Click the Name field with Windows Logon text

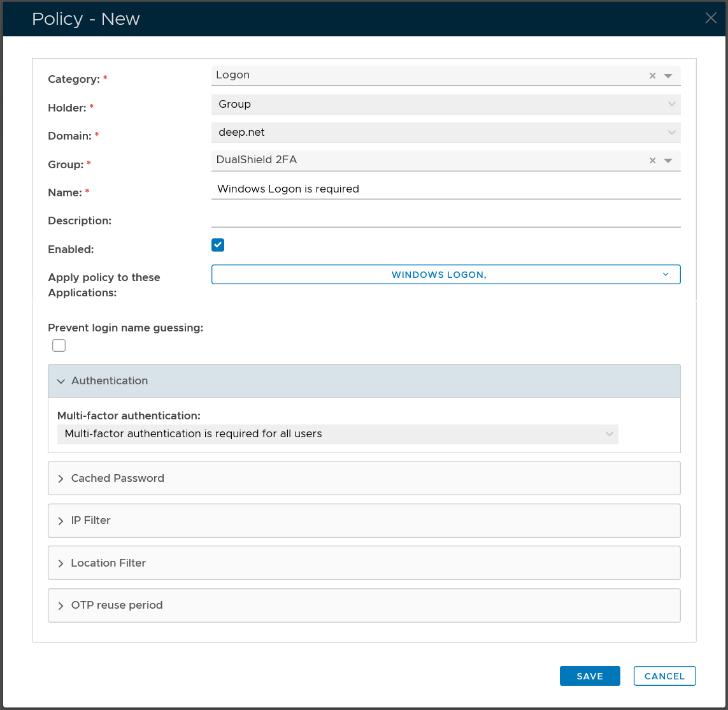pyautogui.click(x=445, y=189)
